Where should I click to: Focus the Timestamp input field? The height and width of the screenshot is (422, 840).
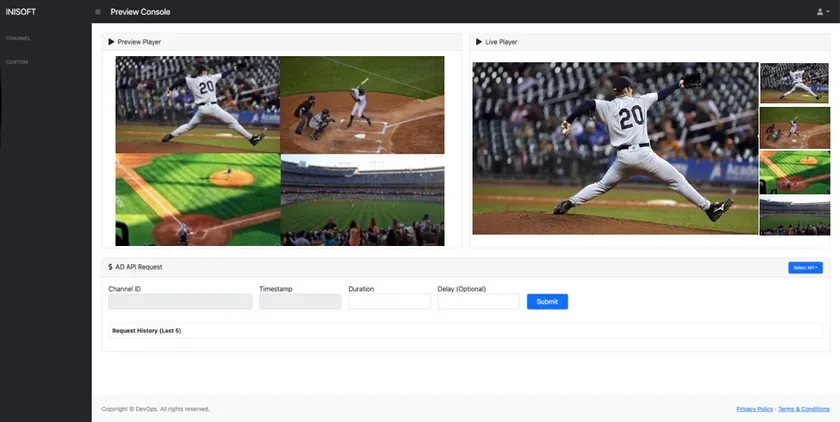(x=300, y=302)
